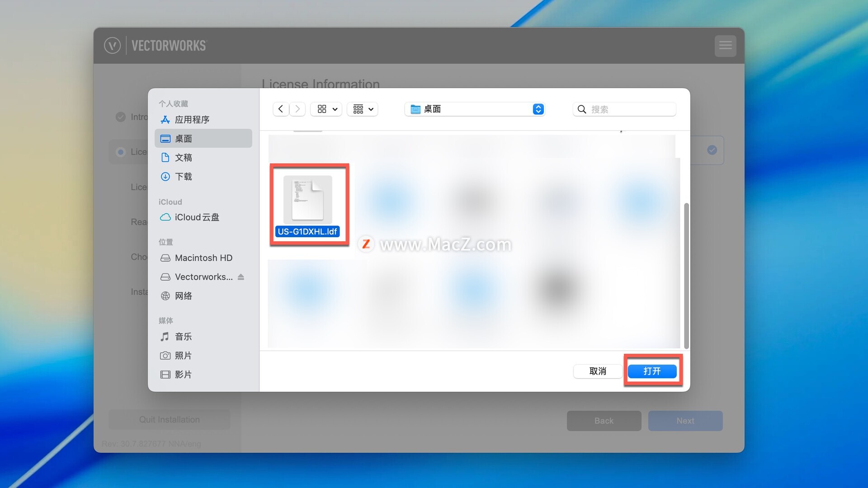Click the Open (打开) button
The height and width of the screenshot is (488, 868).
click(x=652, y=371)
